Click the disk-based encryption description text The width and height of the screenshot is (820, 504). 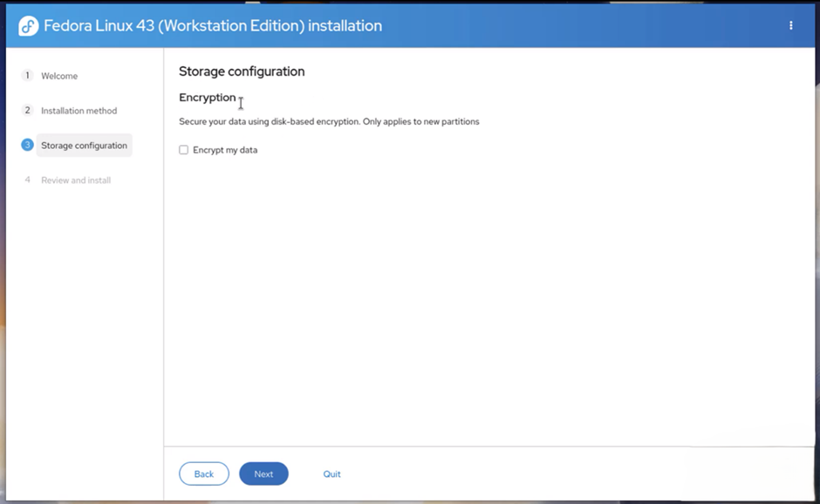click(329, 122)
